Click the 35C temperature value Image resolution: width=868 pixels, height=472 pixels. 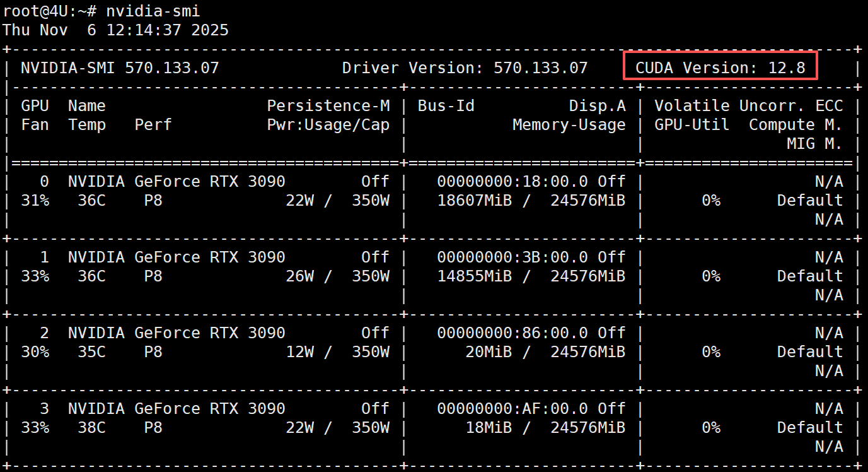91,351
